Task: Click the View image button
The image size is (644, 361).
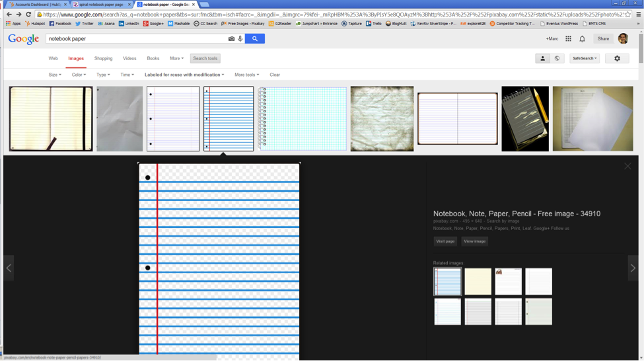Action: 474,241
